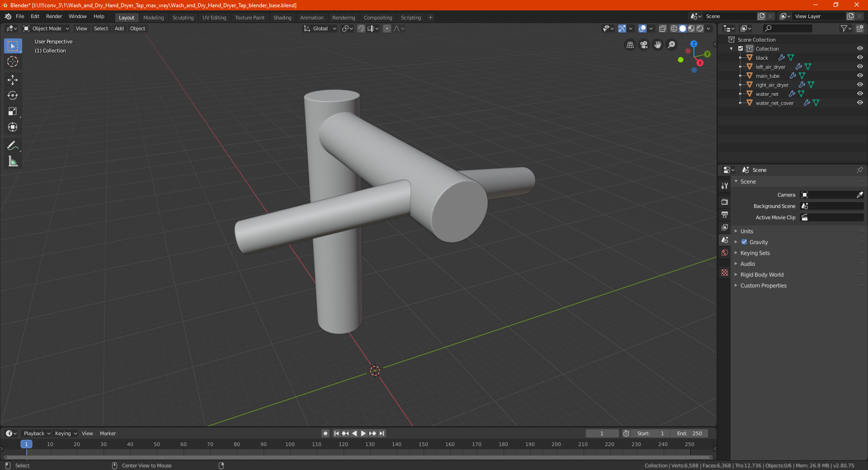Click the zoom view magnifier icon
Screen dimensions: 868x470
[x=672, y=45]
